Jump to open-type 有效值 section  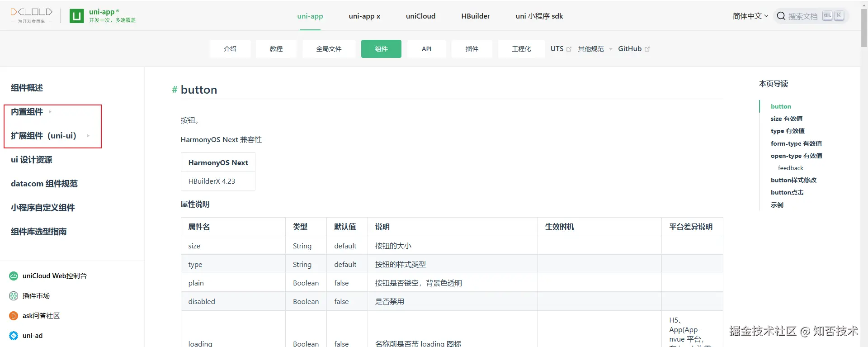[x=797, y=156]
